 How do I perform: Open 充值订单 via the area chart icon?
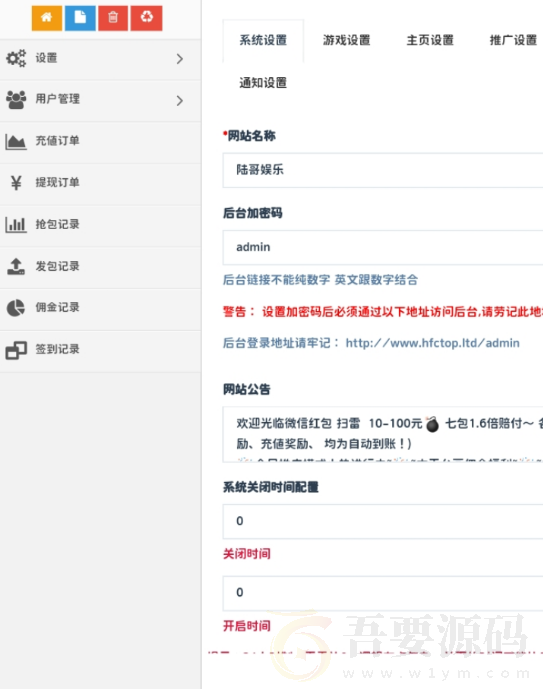tap(16, 141)
